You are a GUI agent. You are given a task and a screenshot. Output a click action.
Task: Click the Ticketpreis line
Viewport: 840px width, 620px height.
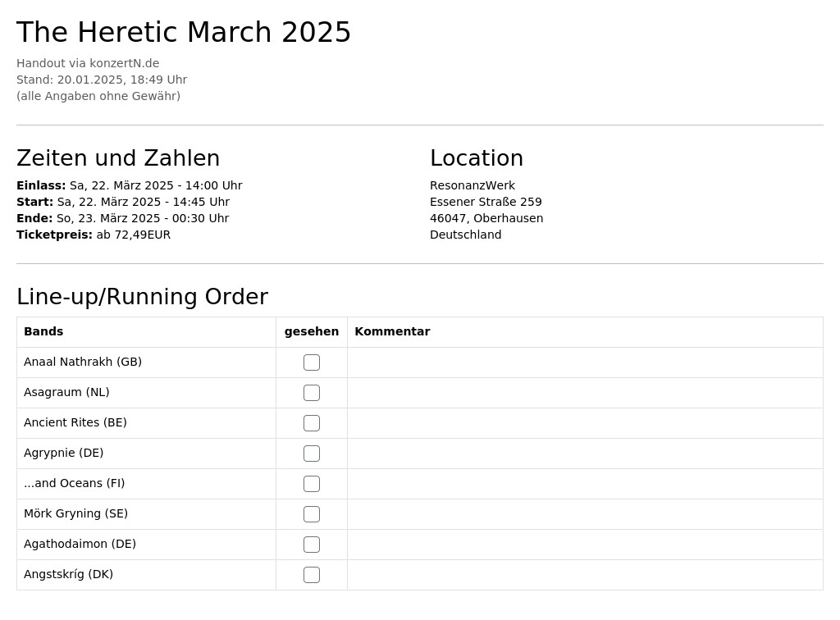coord(94,235)
